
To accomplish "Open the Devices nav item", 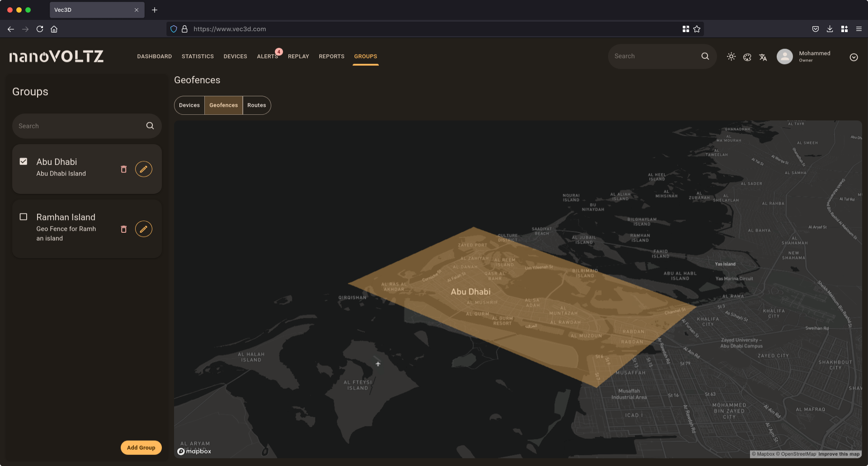I will point(235,56).
